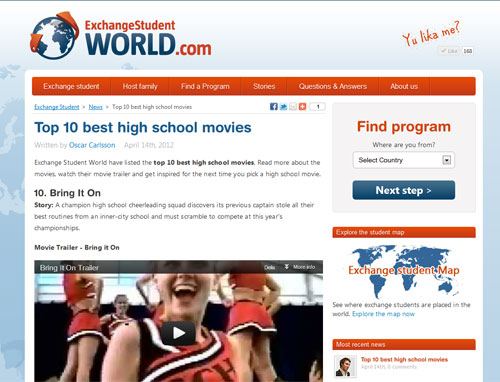Image resolution: width=500 pixels, height=382 pixels.
Task: Click the Movie Trailer - Bring it On label
Action: (77, 248)
